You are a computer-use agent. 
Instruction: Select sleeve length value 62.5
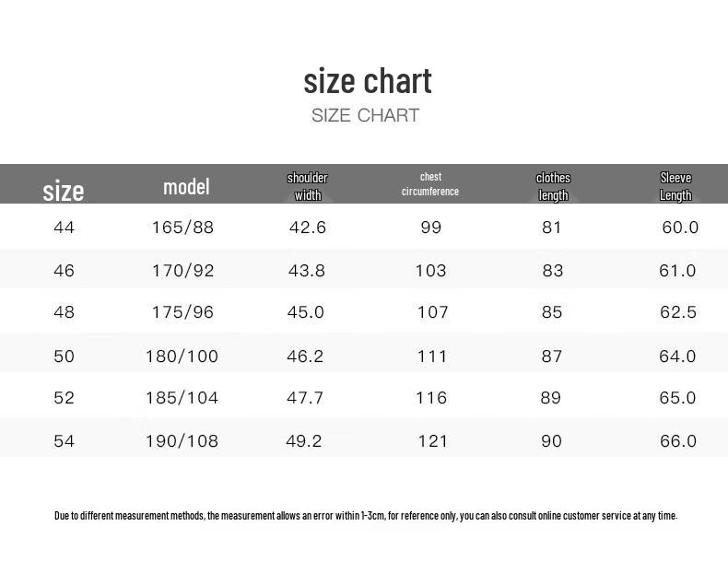tap(678, 312)
